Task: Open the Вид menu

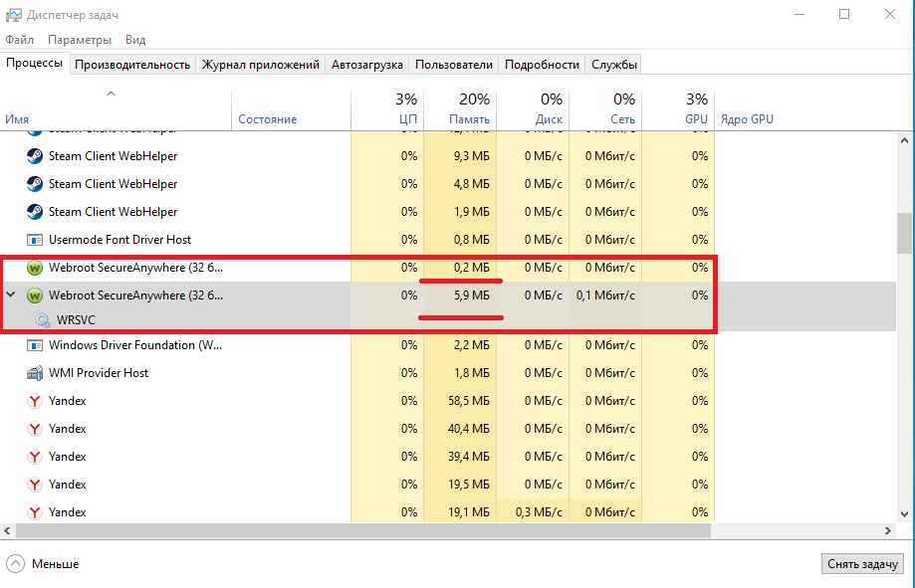Action: 135,40
